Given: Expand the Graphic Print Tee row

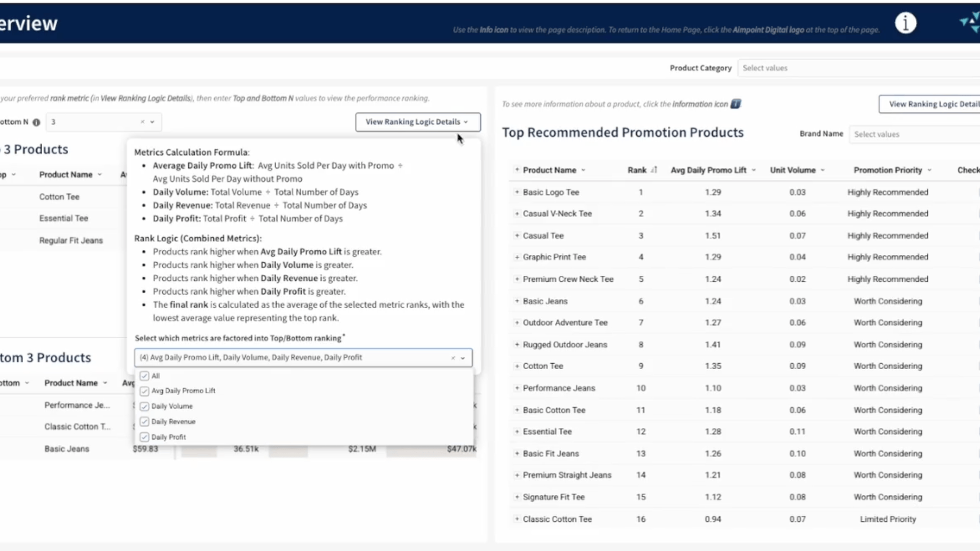Looking at the screenshot, I should click(x=517, y=257).
